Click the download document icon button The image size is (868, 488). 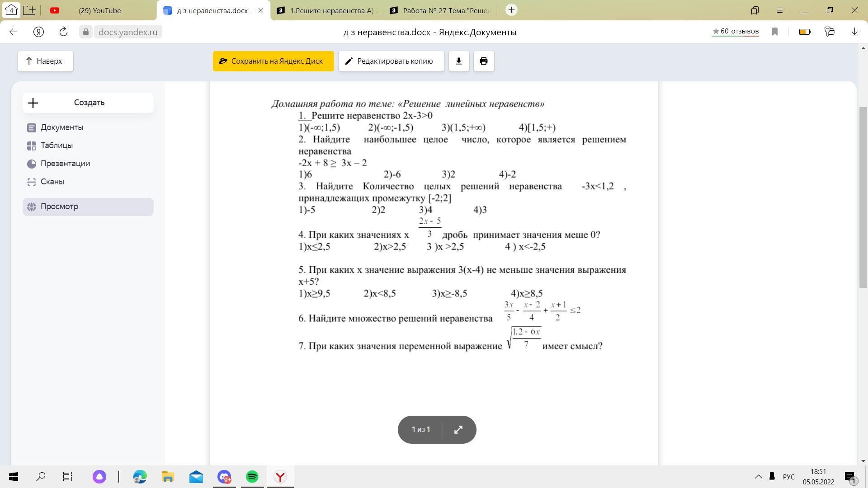point(458,61)
